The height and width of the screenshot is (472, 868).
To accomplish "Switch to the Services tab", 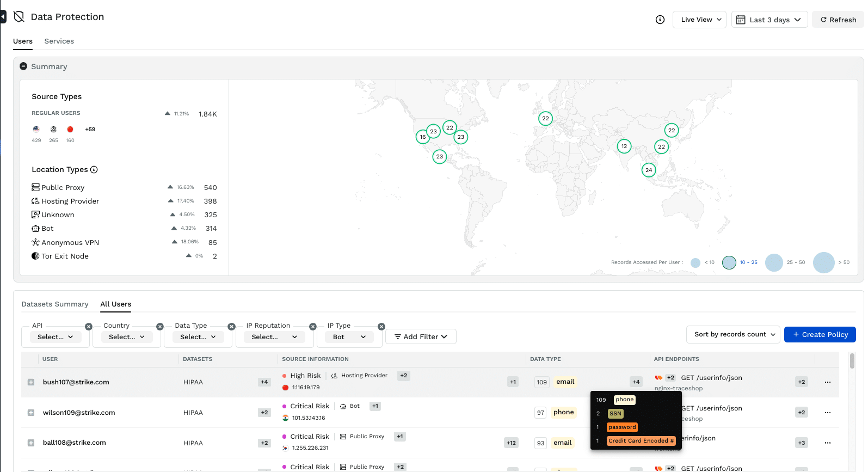I will [x=59, y=41].
